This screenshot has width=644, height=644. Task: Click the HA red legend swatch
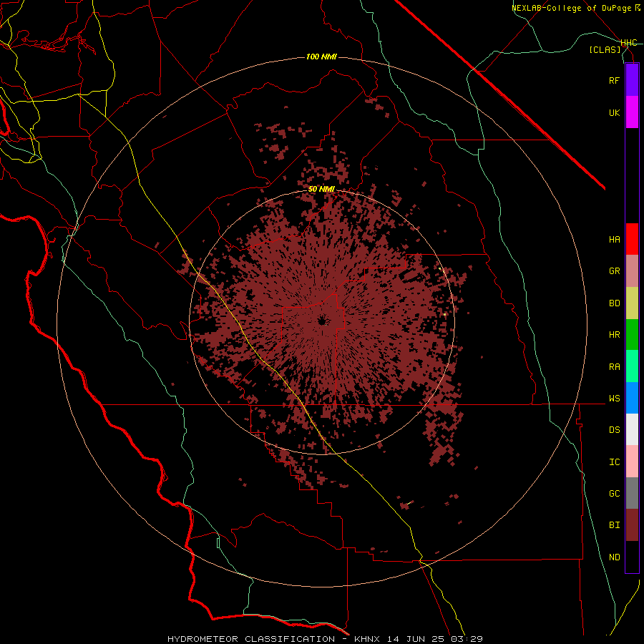pyautogui.click(x=632, y=239)
